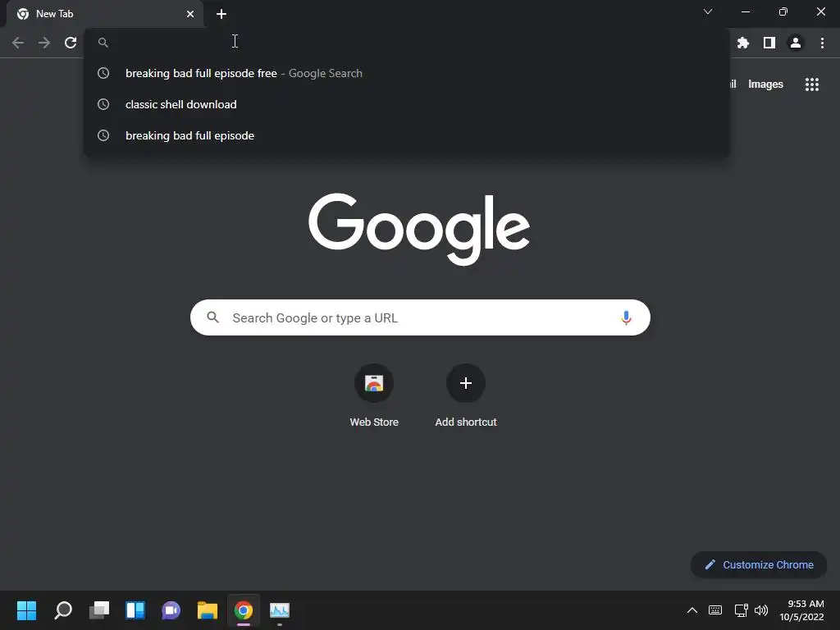
Task: Open the network status tray icon
Action: (741, 610)
